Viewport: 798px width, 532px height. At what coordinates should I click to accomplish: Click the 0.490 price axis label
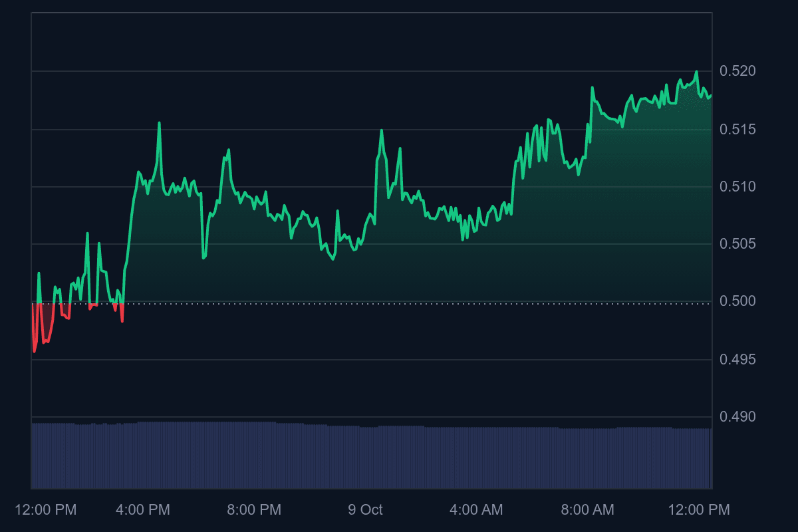pos(737,417)
